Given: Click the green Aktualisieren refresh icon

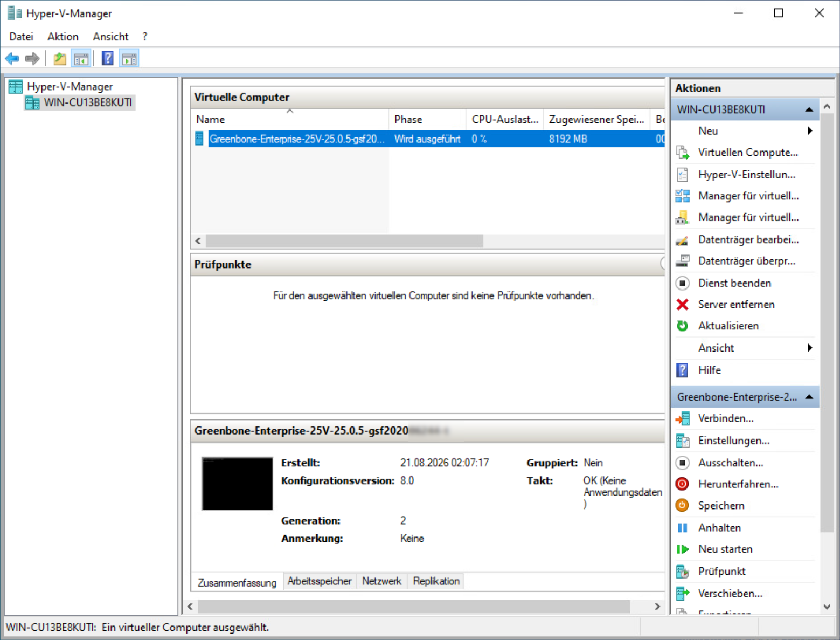Looking at the screenshot, I should point(682,326).
